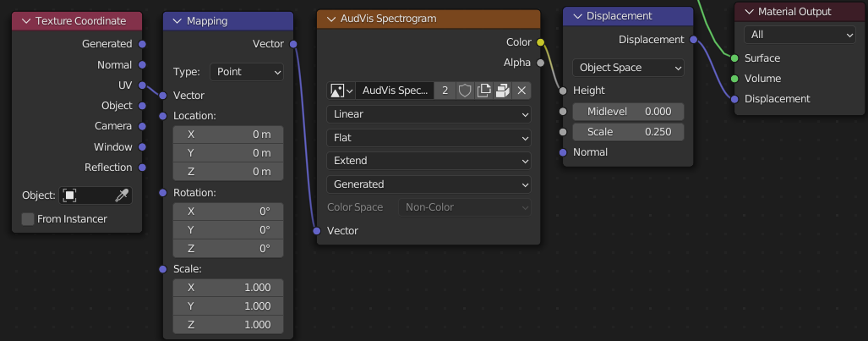Collapse the Material Output node
868x341 pixels.
[x=749, y=12]
